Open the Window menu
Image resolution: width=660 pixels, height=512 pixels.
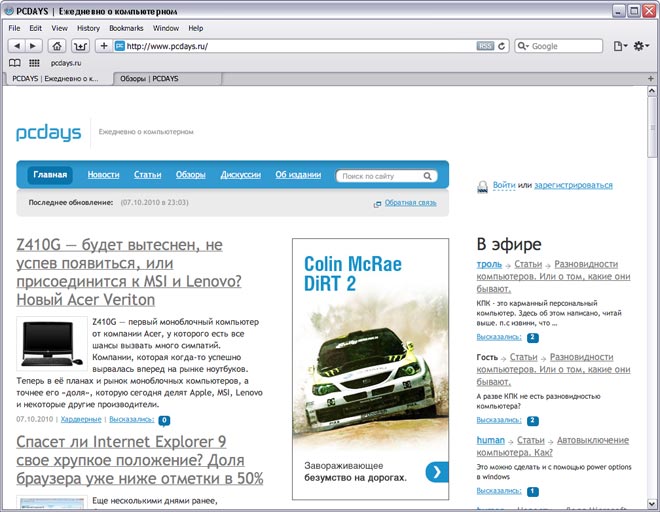[x=165, y=28]
